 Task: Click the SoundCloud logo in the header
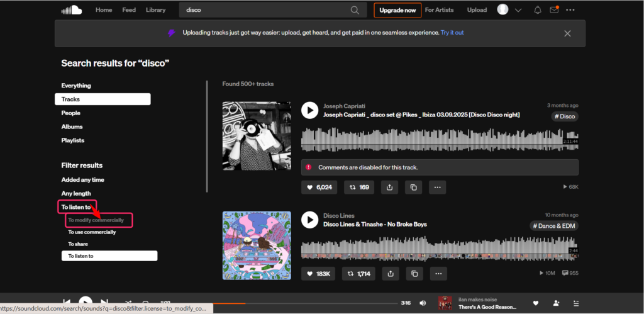coord(72,10)
